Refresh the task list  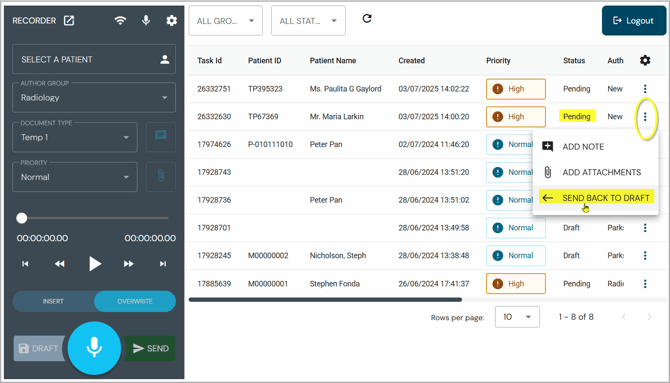[367, 18]
